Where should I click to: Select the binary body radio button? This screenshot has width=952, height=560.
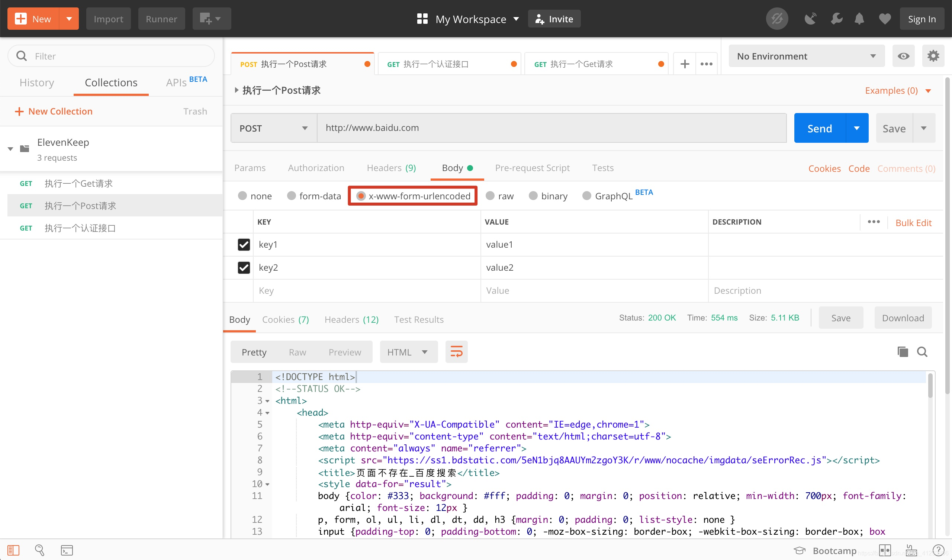click(x=533, y=196)
